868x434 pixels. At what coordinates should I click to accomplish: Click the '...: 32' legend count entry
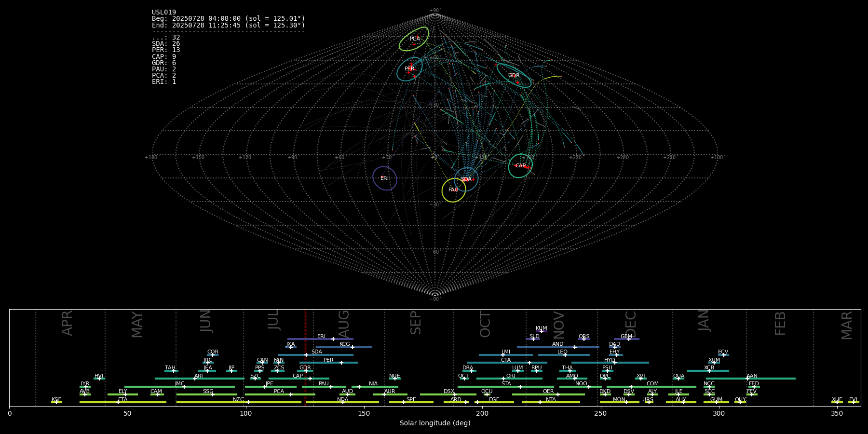[166, 38]
